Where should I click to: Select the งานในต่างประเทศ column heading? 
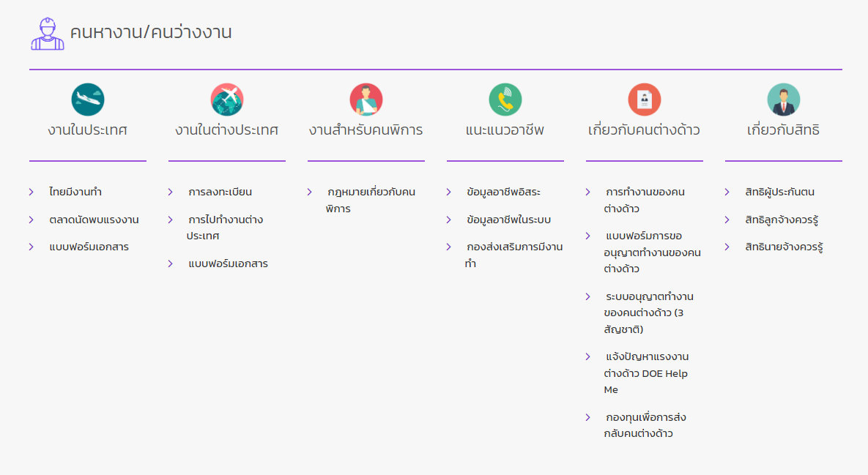pos(227,130)
